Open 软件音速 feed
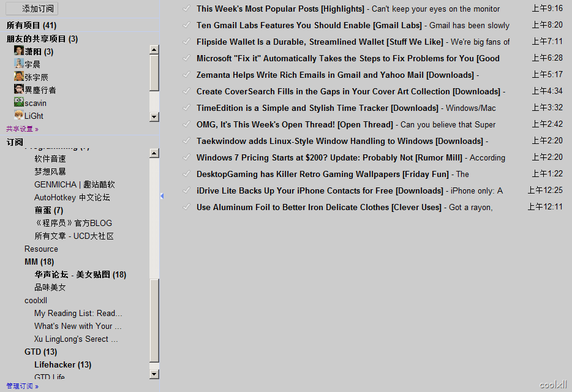The width and height of the screenshot is (572, 392). point(50,159)
